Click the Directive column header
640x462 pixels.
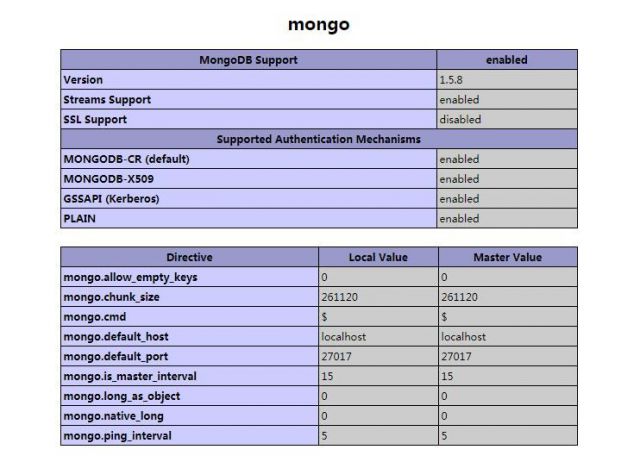189,258
